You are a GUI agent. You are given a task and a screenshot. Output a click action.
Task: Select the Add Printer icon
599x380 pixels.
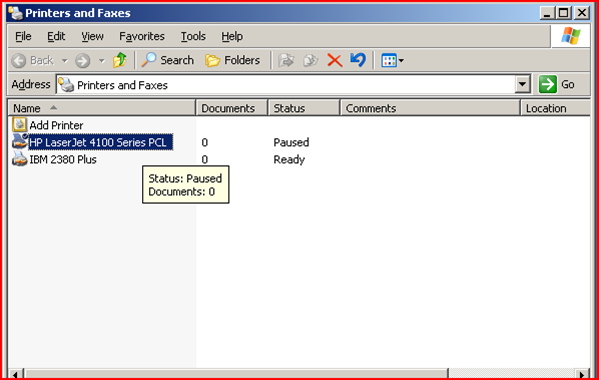pos(20,125)
